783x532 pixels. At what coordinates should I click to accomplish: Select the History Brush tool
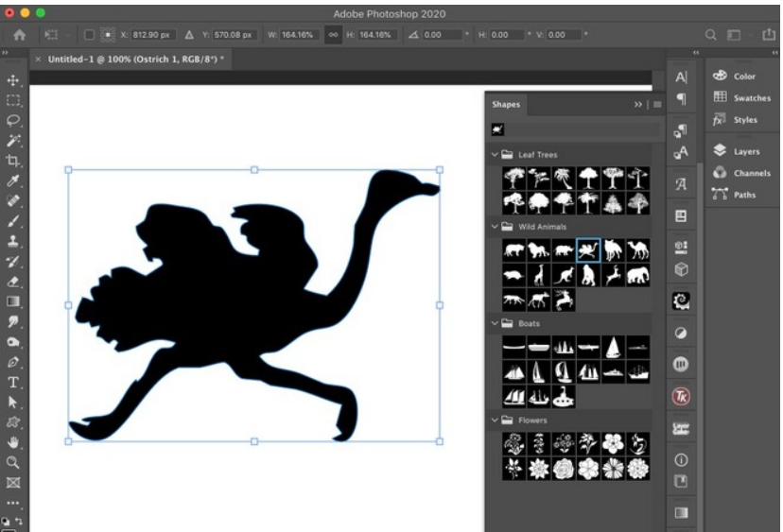pyautogui.click(x=13, y=262)
